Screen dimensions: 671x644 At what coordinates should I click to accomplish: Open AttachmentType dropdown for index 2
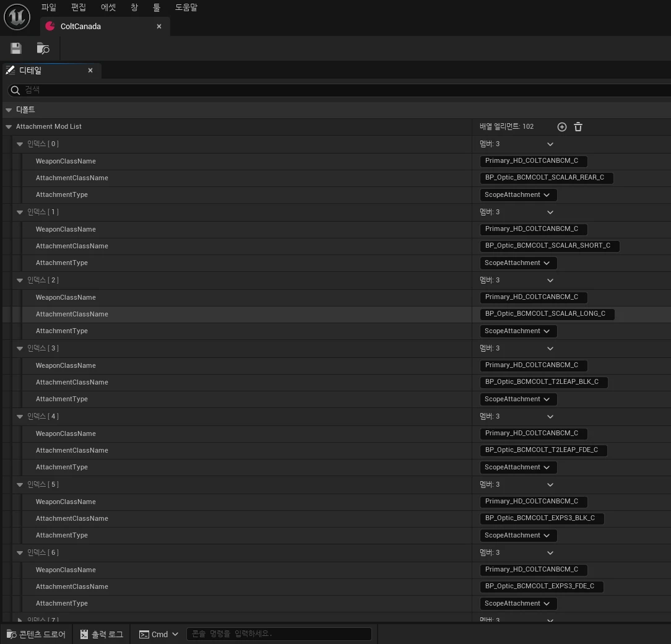(x=517, y=331)
